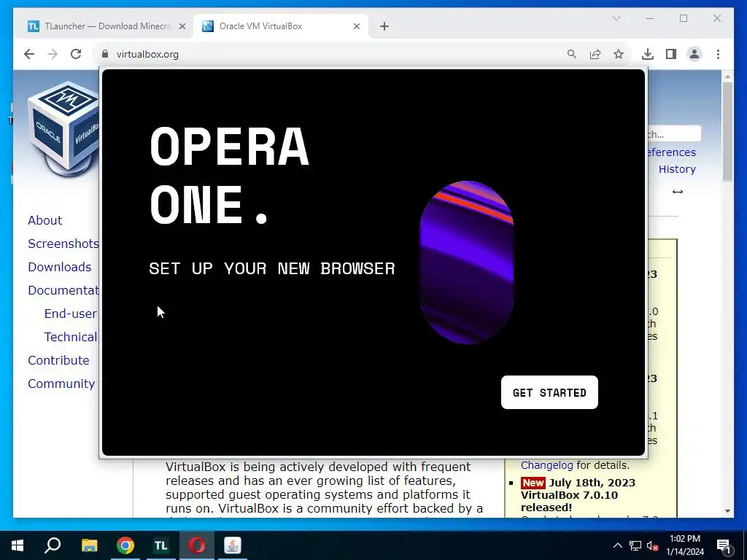Share this page via the share icon
The height and width of the screenshot is (560, 747).
595,54
